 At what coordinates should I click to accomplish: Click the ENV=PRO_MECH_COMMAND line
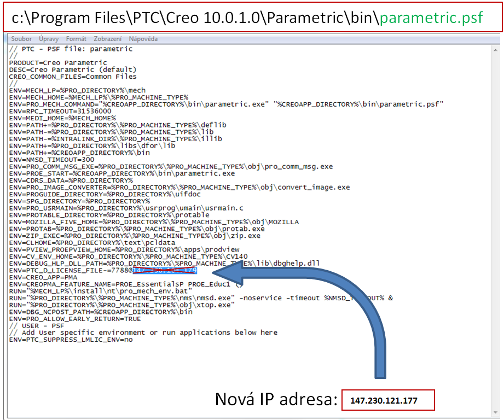[x=227, y=104]
